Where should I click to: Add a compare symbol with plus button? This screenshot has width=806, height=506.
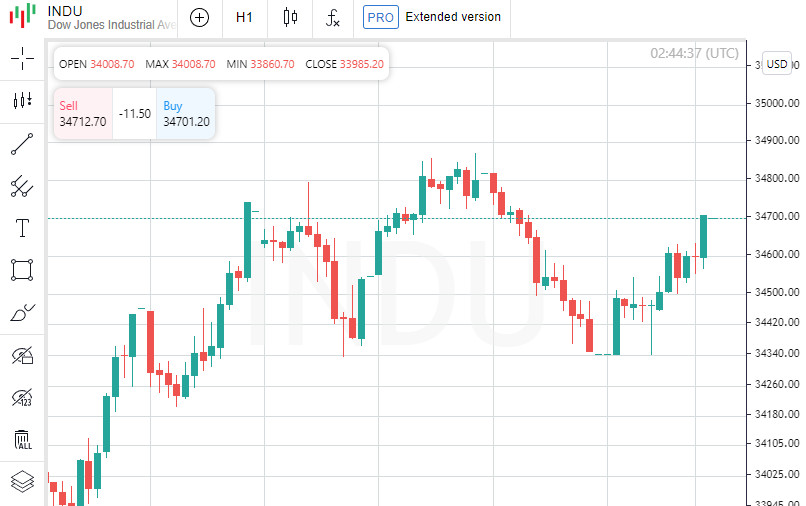tap(200, 17)
